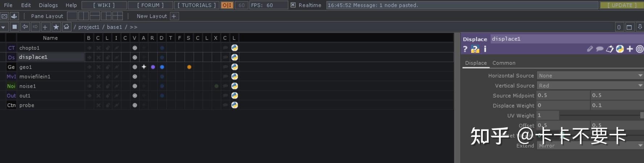Click the Python help icon in parameters
The image size is (644, 163).
point(475,49)
